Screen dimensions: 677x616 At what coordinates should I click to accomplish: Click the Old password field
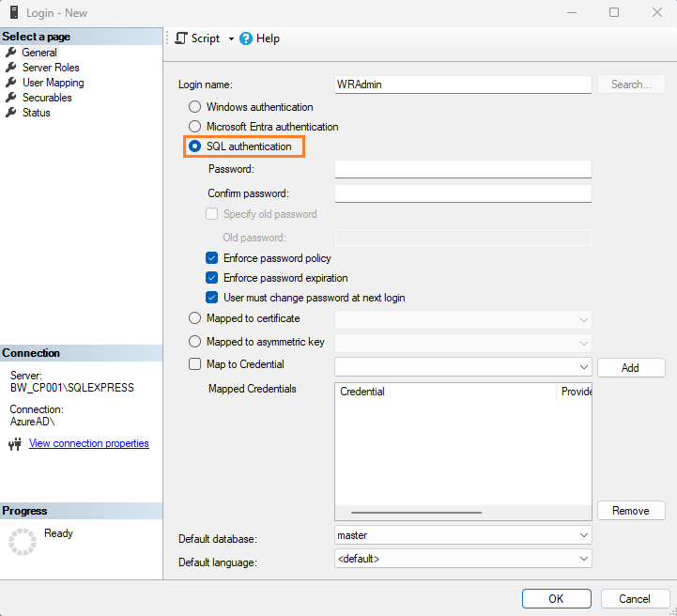click(x=463, y=238)
